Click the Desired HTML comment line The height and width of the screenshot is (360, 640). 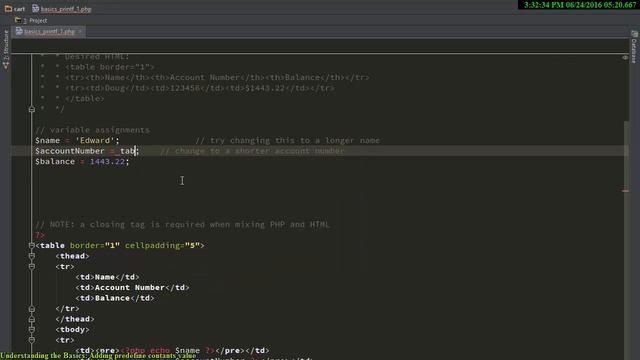[x=97, y=57]
